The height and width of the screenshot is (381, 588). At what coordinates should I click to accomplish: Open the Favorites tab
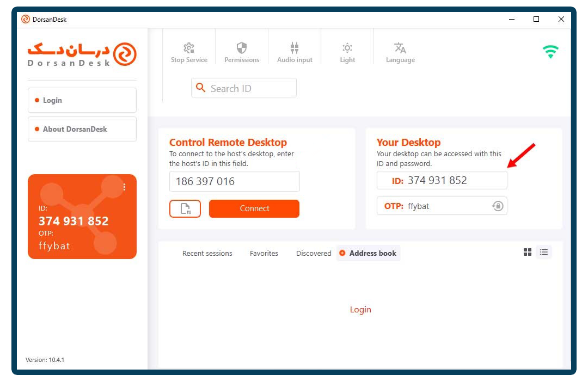coord(264,254)
